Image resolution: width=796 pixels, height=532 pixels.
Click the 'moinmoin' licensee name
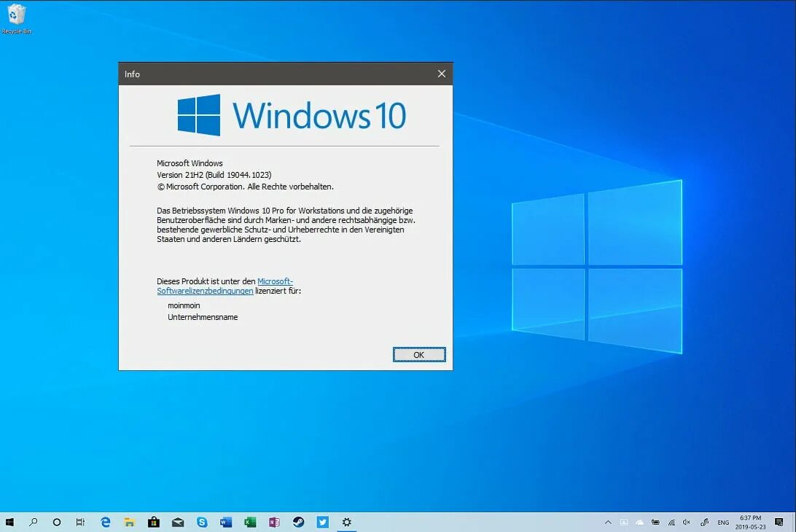[184, 305]
